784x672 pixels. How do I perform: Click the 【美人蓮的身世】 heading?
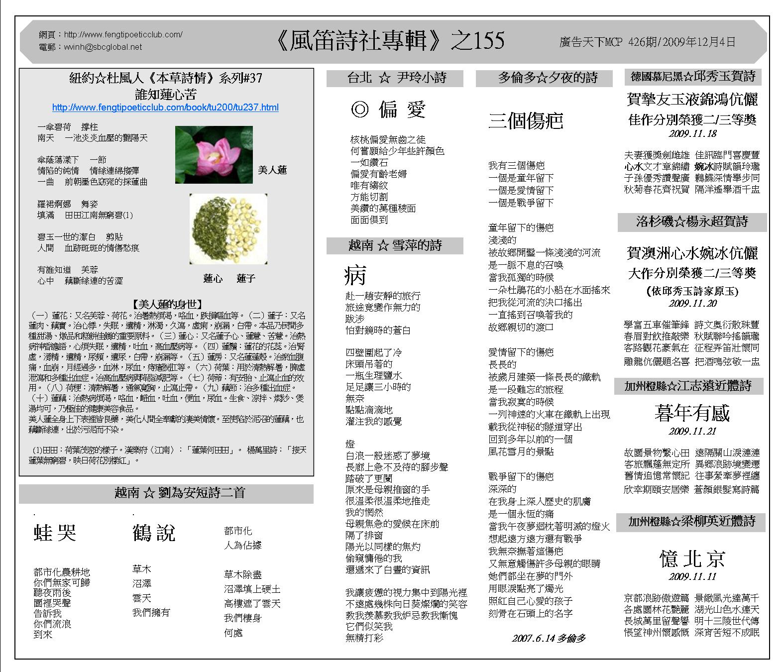pyautogui.click(x=167, y=304)
